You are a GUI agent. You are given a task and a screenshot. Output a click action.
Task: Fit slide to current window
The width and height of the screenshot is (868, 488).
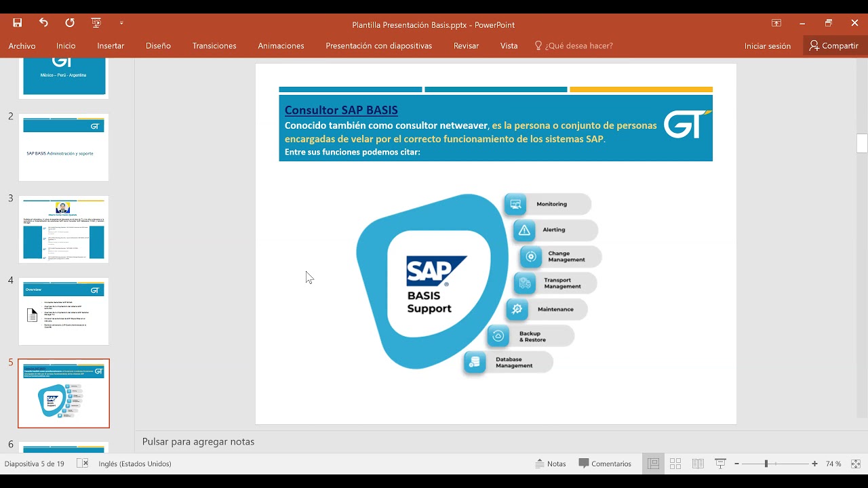[x=856, y=464]
